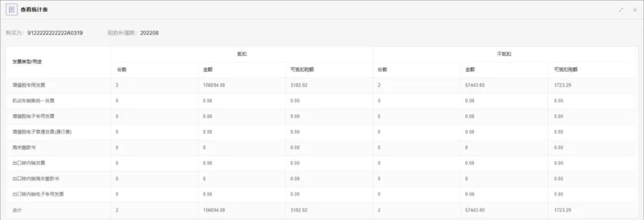The width and height of the screenshot is (644, 220).
Task: Click the shrink-window icon in dialog header
Action: [621, 10]
